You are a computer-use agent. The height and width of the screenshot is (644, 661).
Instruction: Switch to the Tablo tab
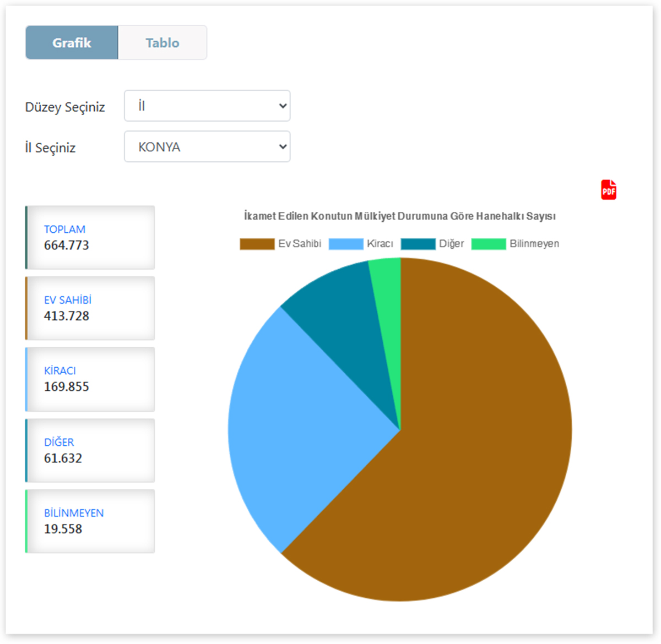162,43
